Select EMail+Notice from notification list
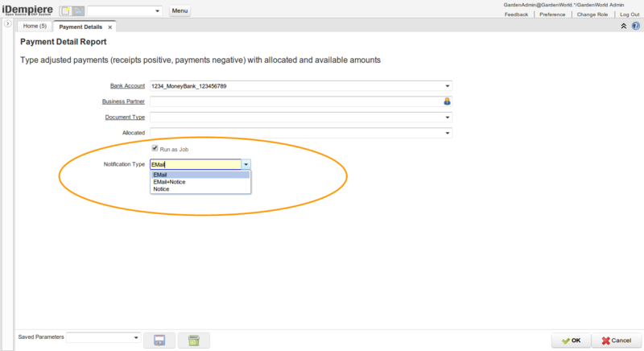644x351 pixels. [169, 182]
